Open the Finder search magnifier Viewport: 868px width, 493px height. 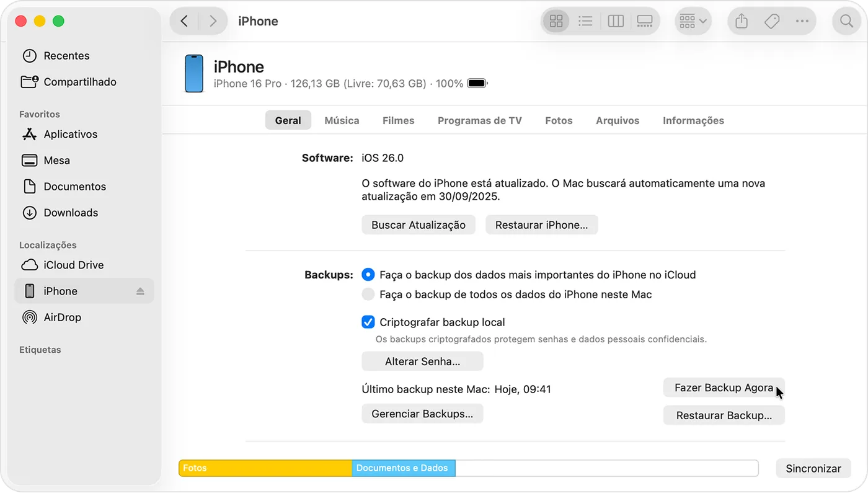(x=846, y=21)
